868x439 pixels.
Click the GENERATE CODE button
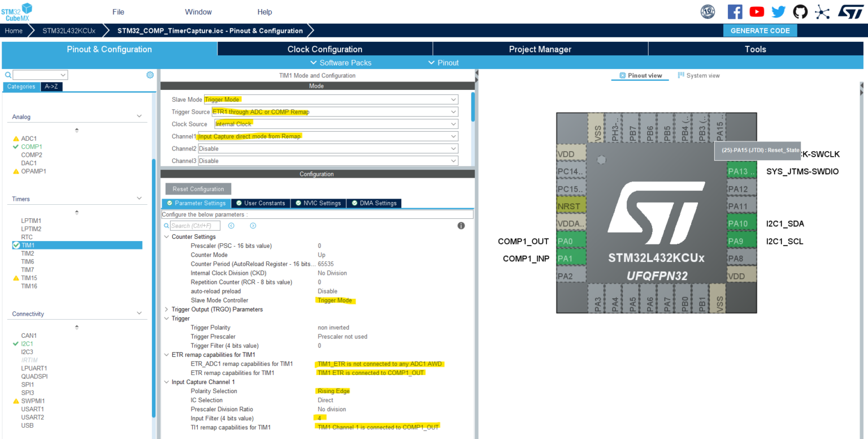point(759,31)
